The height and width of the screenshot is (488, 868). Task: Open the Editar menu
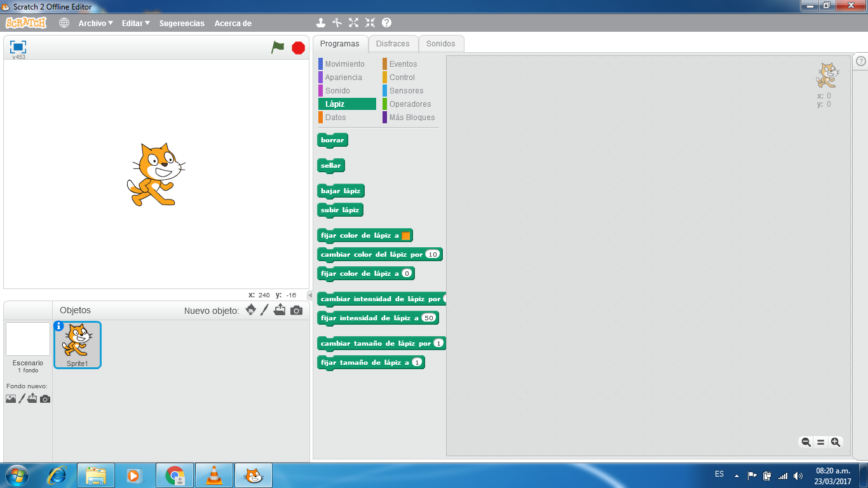coord(133,22)
